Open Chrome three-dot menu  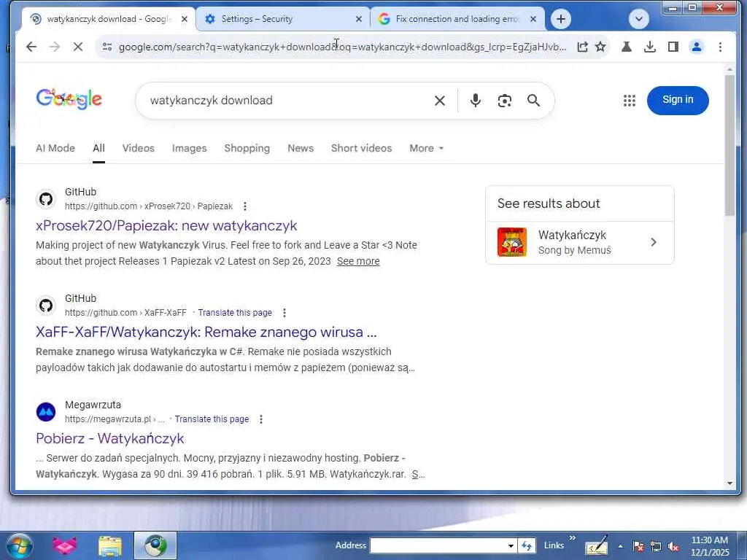(x=720, y=47)
